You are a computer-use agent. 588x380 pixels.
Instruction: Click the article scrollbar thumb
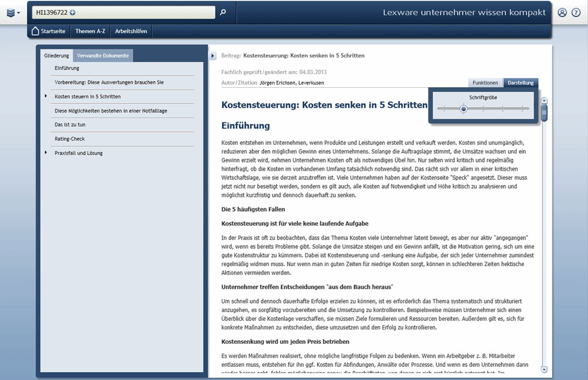[544, 113]
